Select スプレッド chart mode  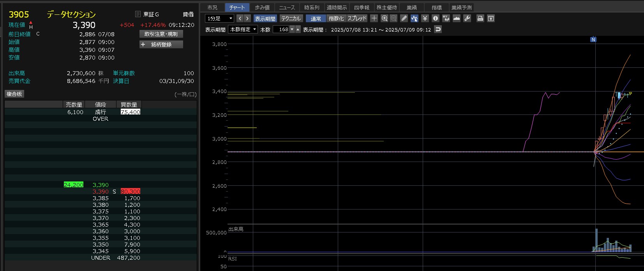pyautogui.click(x=357, y=18)
